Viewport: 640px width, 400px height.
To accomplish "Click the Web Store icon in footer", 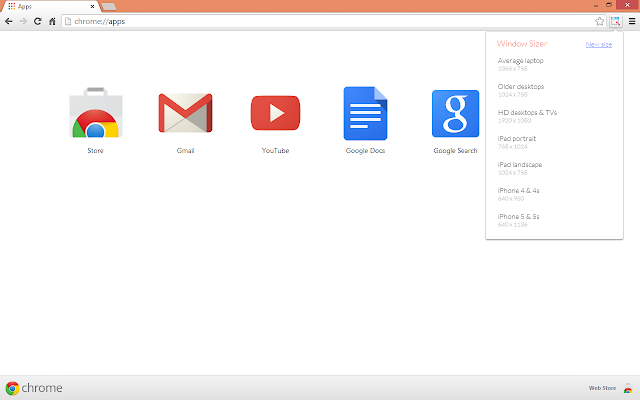I will (x=628, y=388).
